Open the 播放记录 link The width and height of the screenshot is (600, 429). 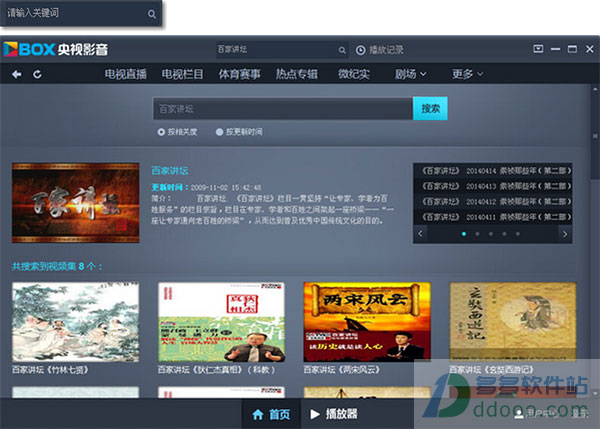coord(386,50)
